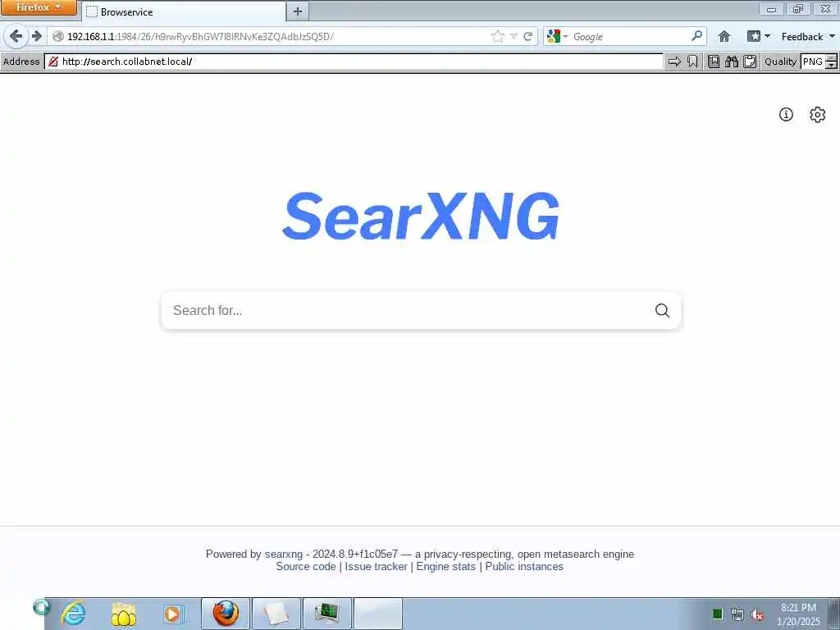This screenshot has width=840, height=630.
Task: Click the 'Search for...' input box
Action: [407, 310]
